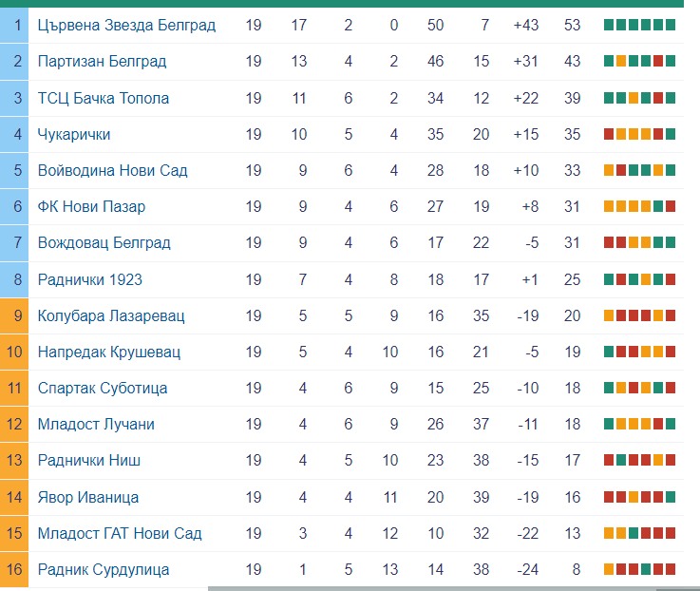This screenshot has height=591, width=700.
Task: Open the Радник Сурдулица team link
Action: (104, 569)
